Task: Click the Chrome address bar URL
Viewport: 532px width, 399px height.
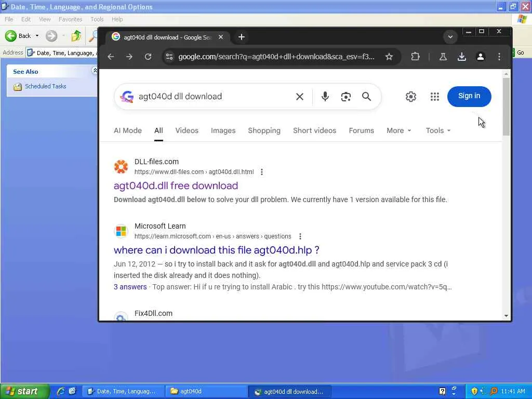Action: point(276,57)
